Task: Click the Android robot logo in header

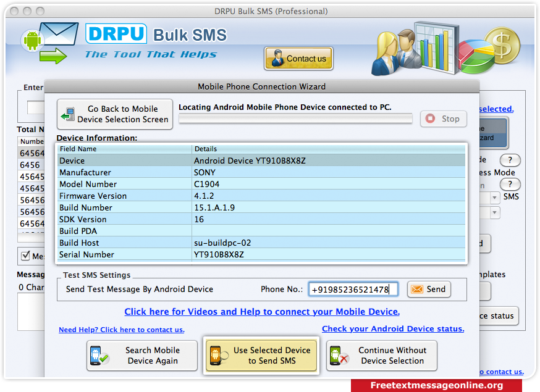Action: (x=32, y=40)
